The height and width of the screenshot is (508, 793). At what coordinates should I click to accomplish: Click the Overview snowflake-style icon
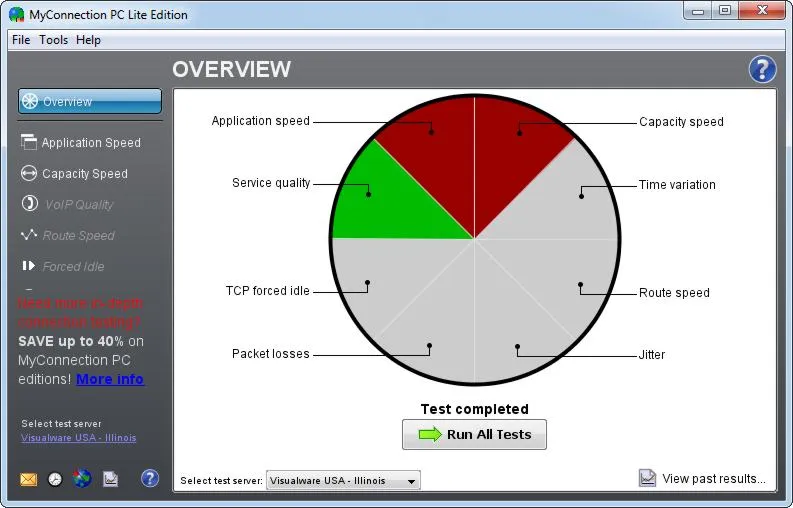point(30,101)
